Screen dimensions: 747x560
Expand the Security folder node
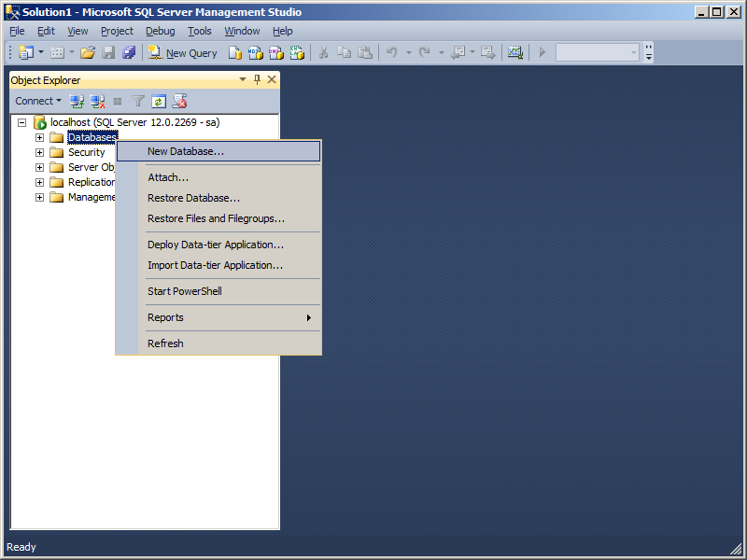pos(39,152)
